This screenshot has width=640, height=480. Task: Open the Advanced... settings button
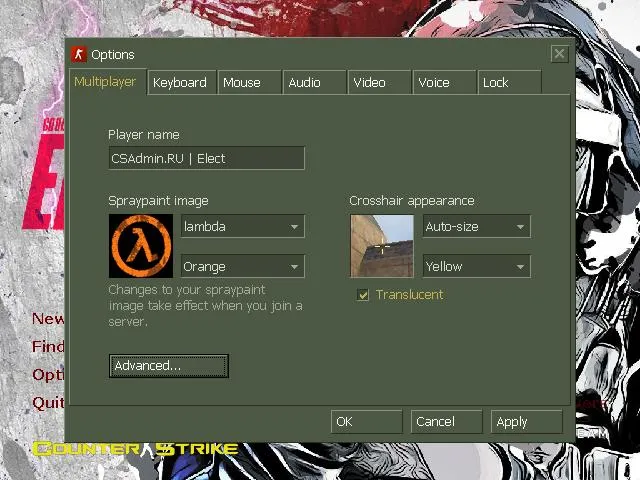(x=169, y=366)
